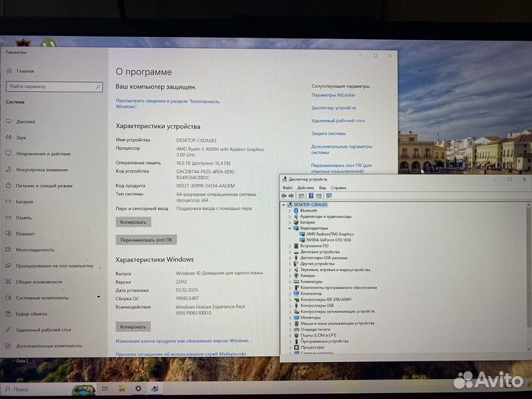Click the NVIDIA GeForce GTX 1650 adapter icon
Image resolution: width=532 pixels, height=399 pixels.
[x=302, y=240]
